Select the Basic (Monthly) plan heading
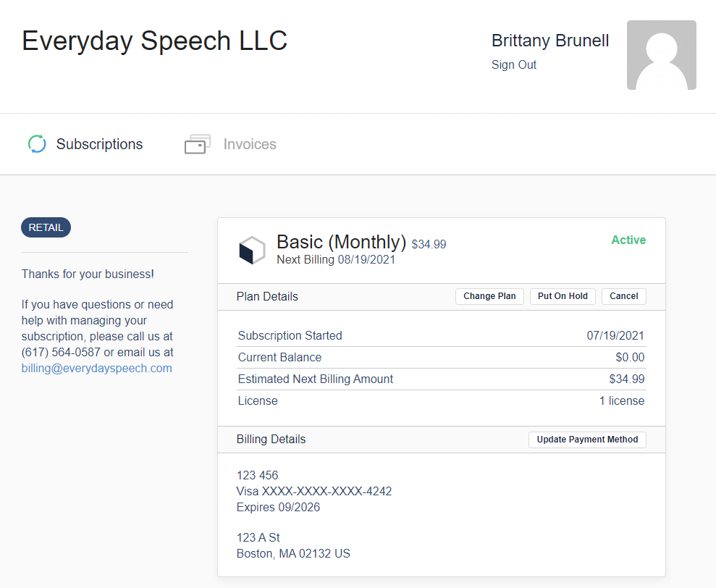The width and height of the screenshot is (716, 588). [x=341, y=242]
